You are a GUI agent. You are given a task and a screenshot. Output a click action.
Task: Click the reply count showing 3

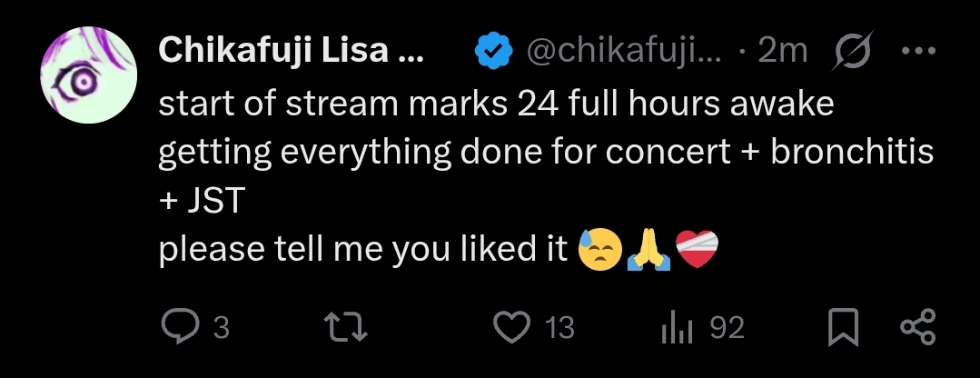222,327
